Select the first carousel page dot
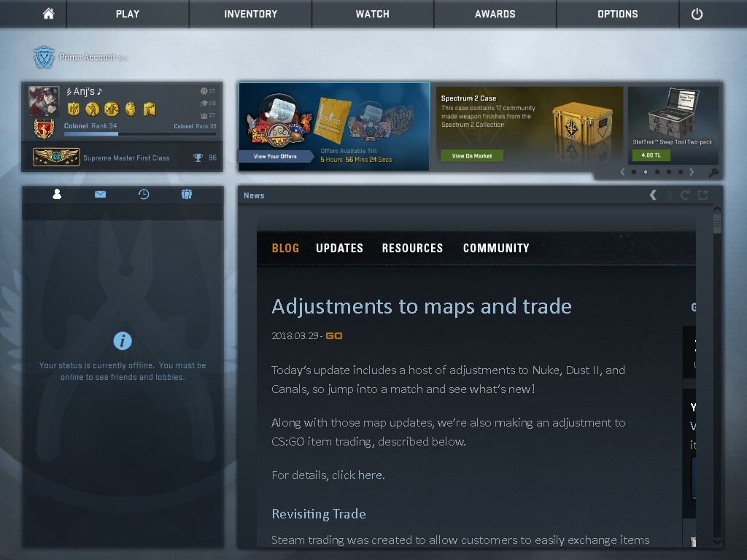 (634, 172)
